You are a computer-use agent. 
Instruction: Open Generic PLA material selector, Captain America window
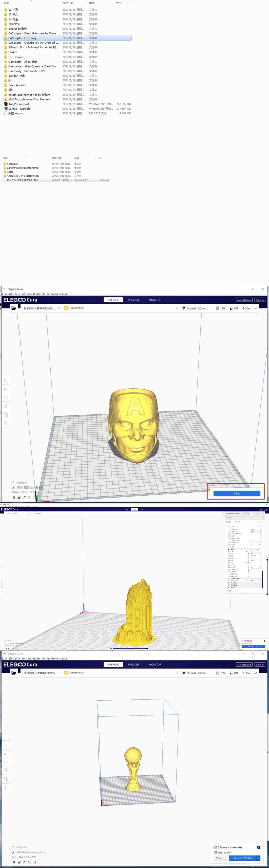click(x=121, y=308)
